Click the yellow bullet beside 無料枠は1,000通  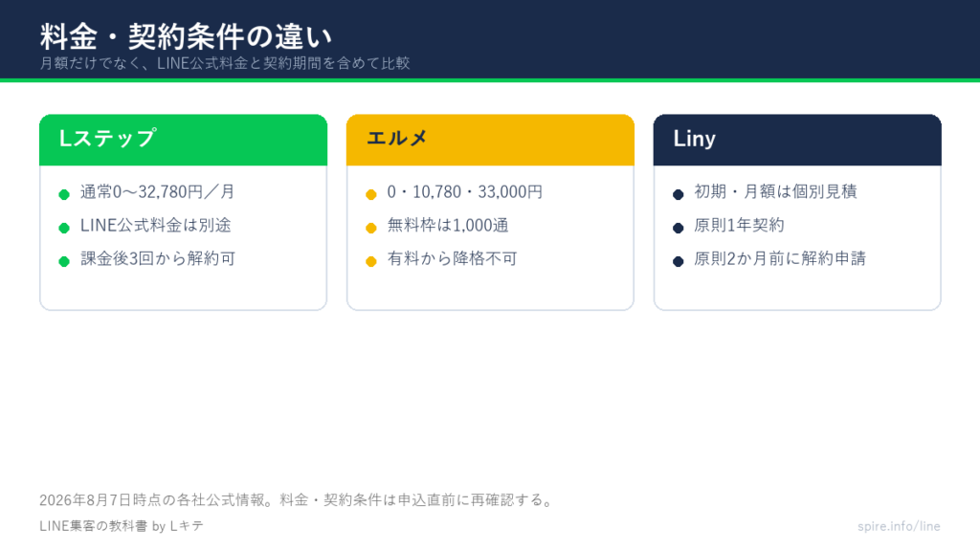[x=371, y=228]
